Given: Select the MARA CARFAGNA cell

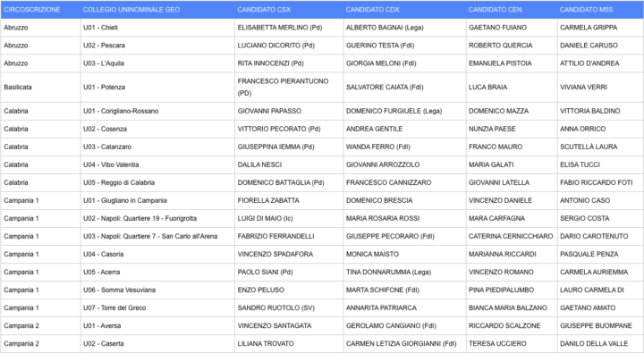Looking at the screenshot, I should [x=512, y=218].
